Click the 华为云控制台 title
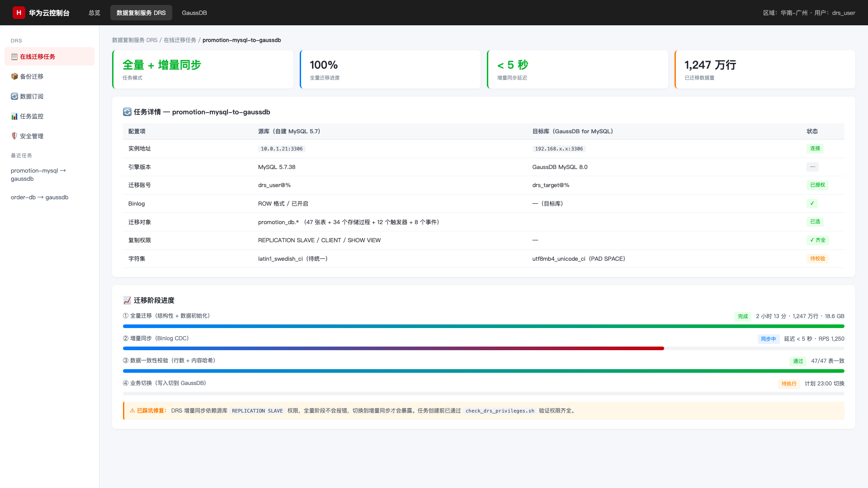The height and width of the screenshot is (488, 868). [x=49, y=13]
